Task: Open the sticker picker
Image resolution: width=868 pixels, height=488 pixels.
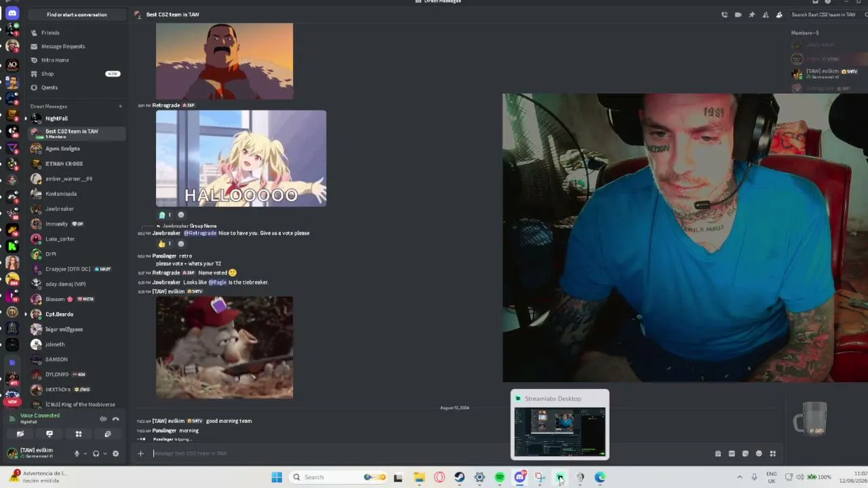Action: (745, 453)
